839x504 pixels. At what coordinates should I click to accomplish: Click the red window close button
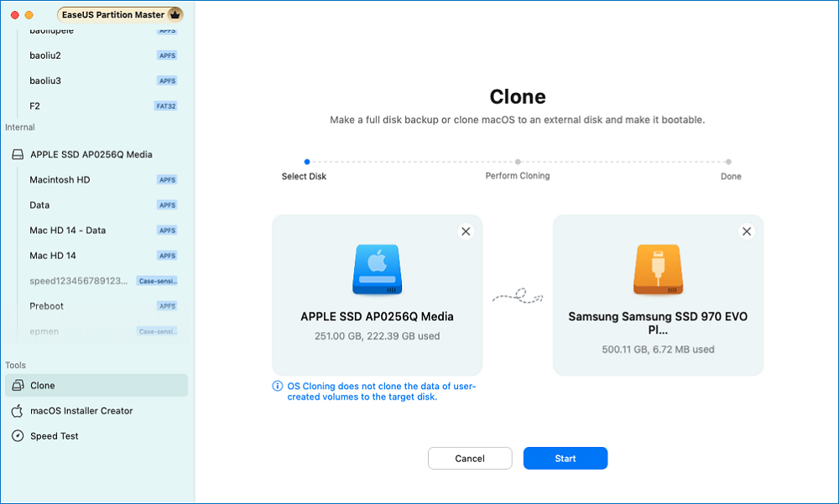tap(15, 15)
